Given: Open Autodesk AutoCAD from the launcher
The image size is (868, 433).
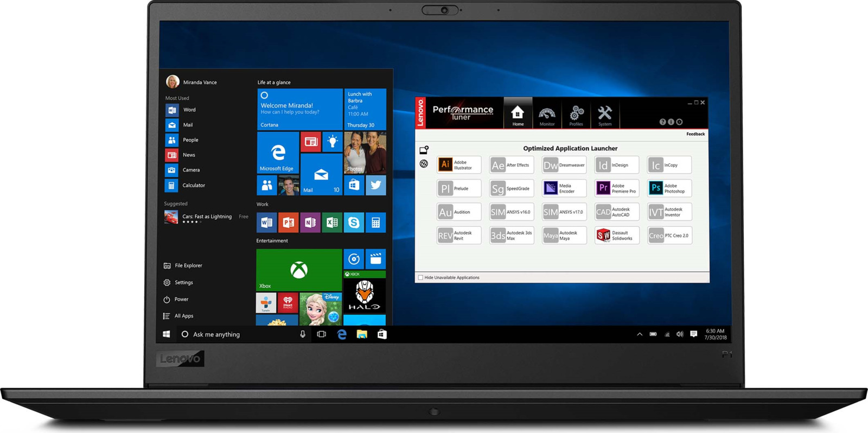Looking at the screenshot, I should tap(617, 212).
